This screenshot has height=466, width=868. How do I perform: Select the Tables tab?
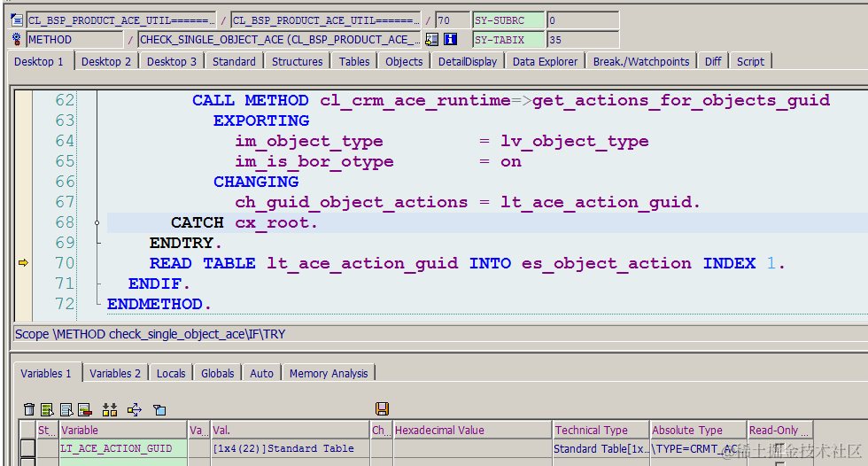point(354,61)
